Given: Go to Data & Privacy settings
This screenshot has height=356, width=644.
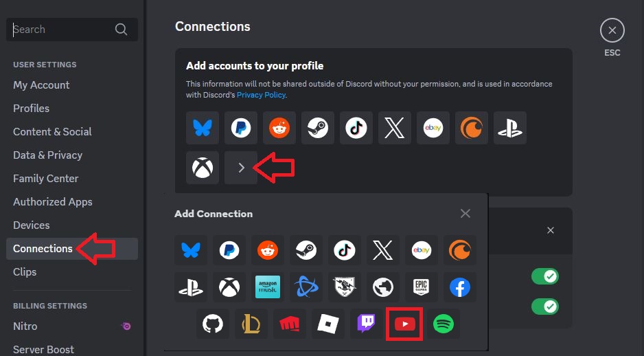Looking at the screenshot, I should click(x=47, y=155).
